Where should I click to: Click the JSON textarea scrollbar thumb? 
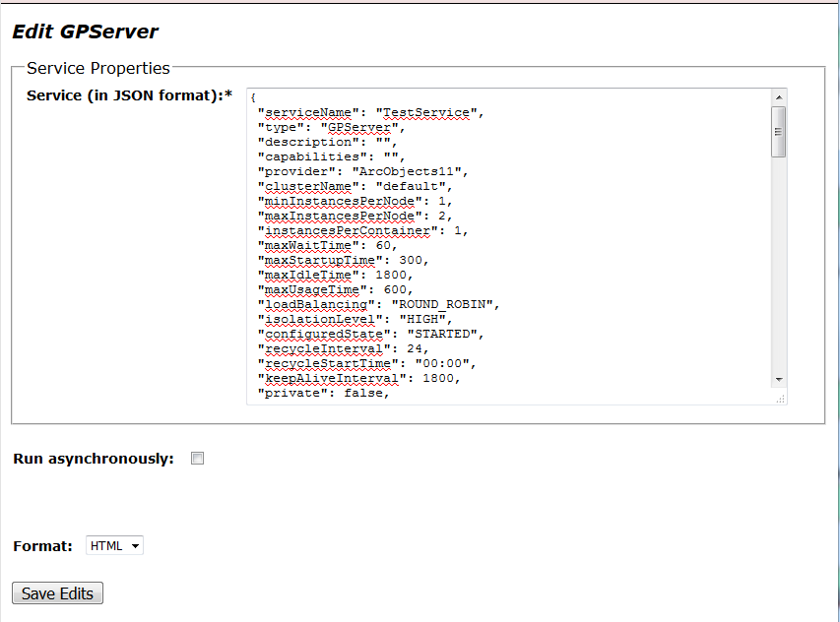(779, 132)
